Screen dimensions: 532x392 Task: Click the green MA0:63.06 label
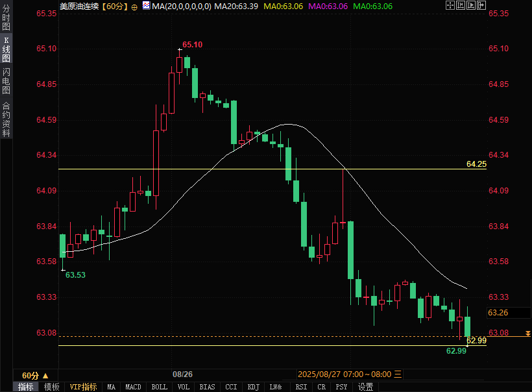pyautogui.click(x=373, y=6)
